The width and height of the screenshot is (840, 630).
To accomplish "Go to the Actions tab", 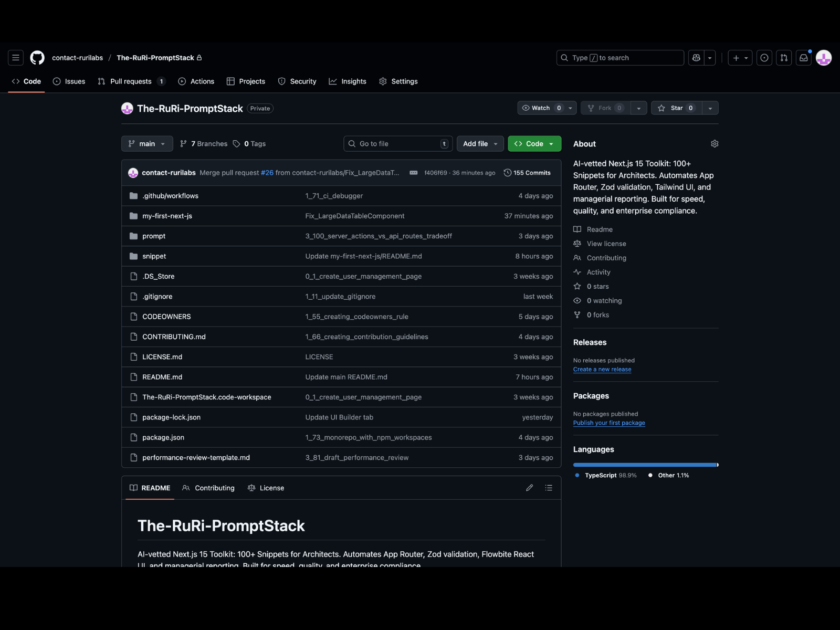I will pyautogui.click(x=196, y=81).
